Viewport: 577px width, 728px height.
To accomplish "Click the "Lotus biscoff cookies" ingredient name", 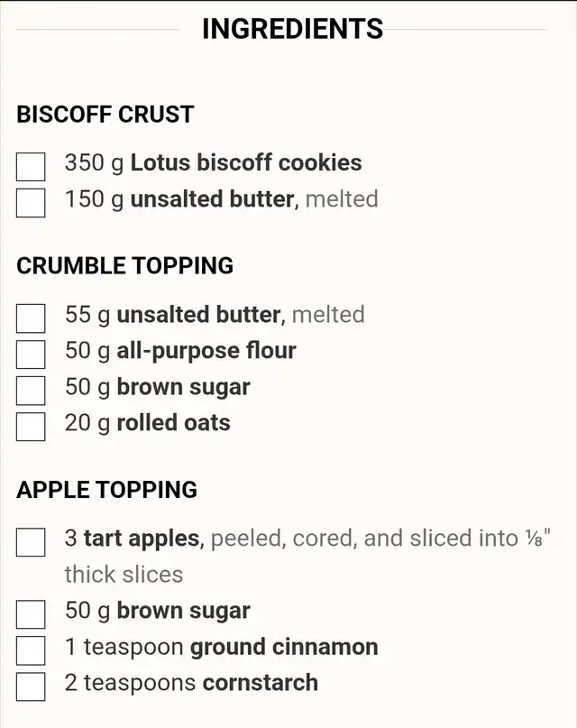I will click(246, 163).
